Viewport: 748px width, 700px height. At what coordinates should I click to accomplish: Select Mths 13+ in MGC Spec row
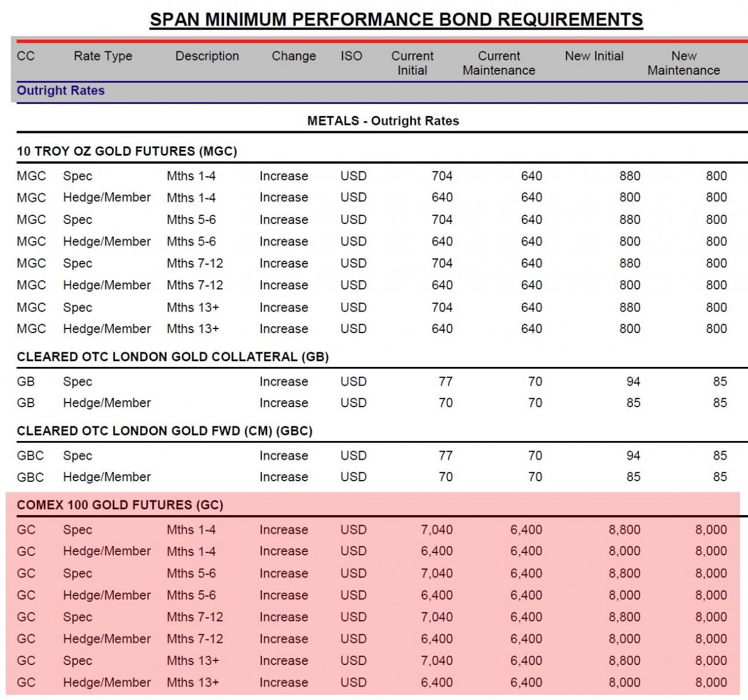(193, 307)
